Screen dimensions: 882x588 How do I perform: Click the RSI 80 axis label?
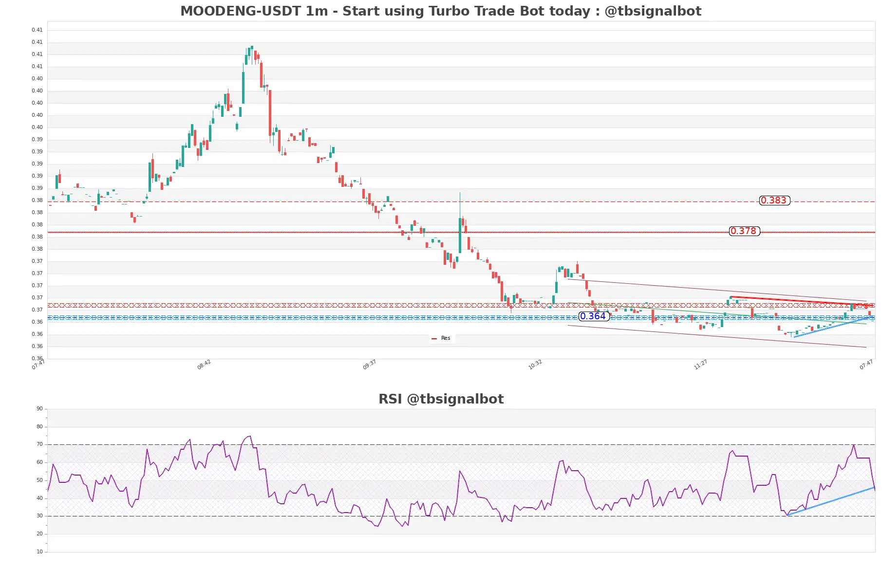coord(39,427)
